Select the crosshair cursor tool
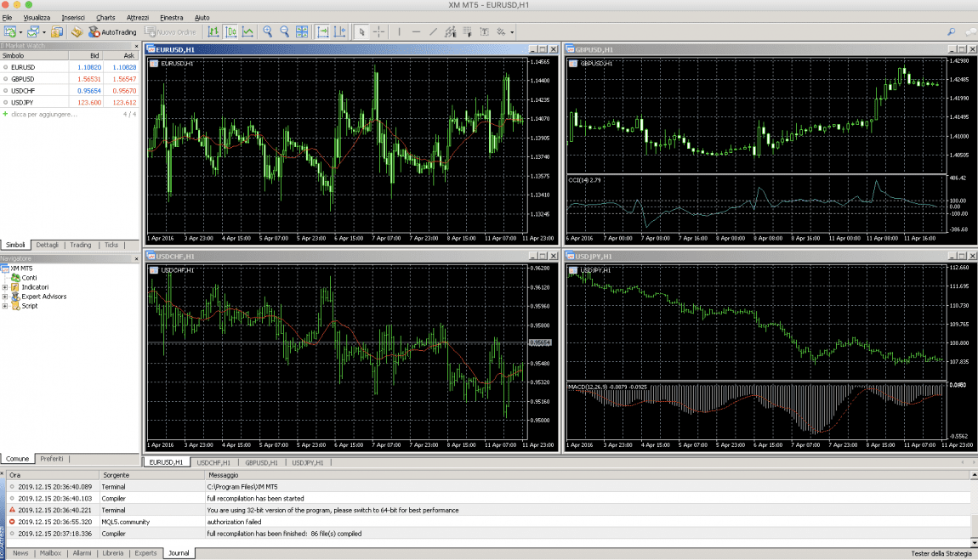This screenshot has width=978, height=560. coord(378,31)
